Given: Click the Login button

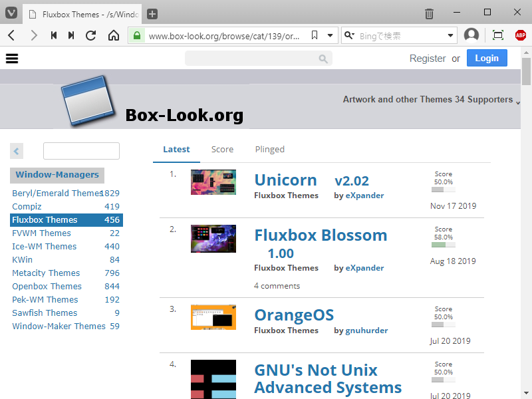Looking at the screenshot, I should [487, 58].
